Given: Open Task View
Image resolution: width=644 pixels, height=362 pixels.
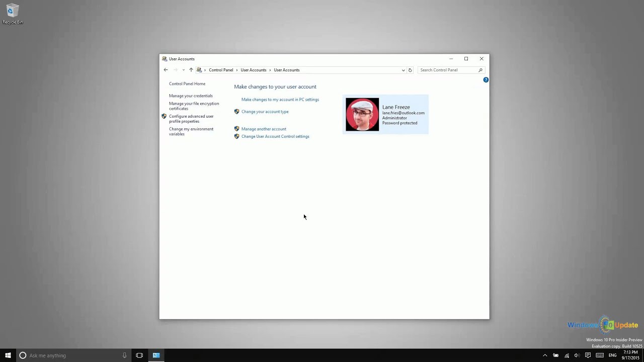Looking at the screenshot, I should [x=139, y=355].
